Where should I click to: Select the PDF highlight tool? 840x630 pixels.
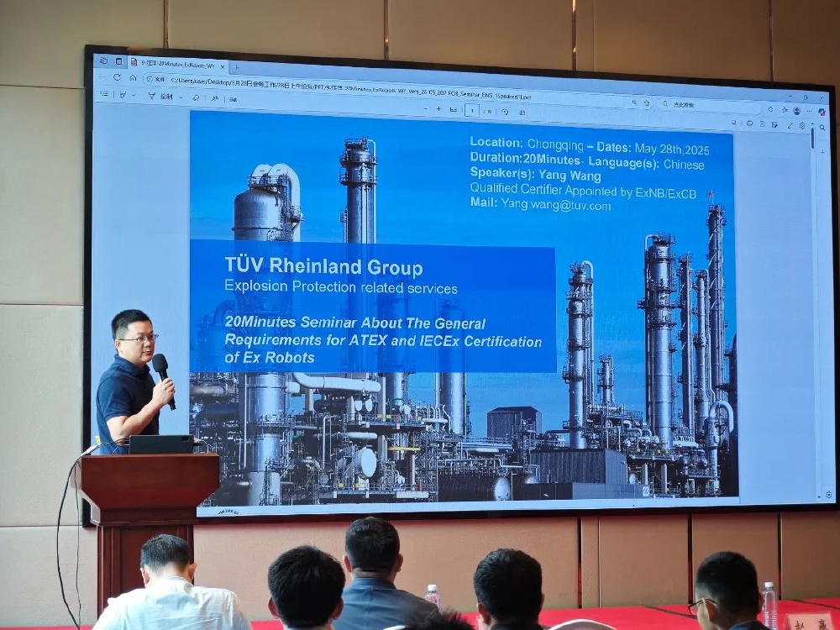point(123,94)
